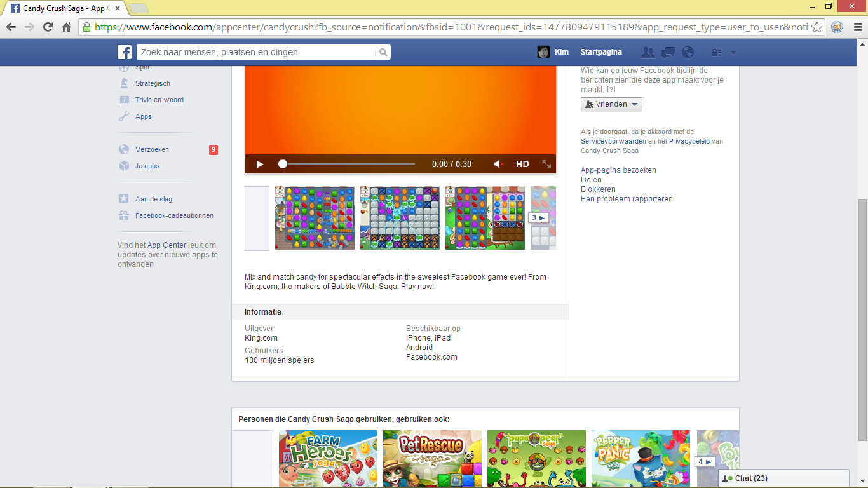
Task: Open a new browser tab
Action: (x=138, y=8)
